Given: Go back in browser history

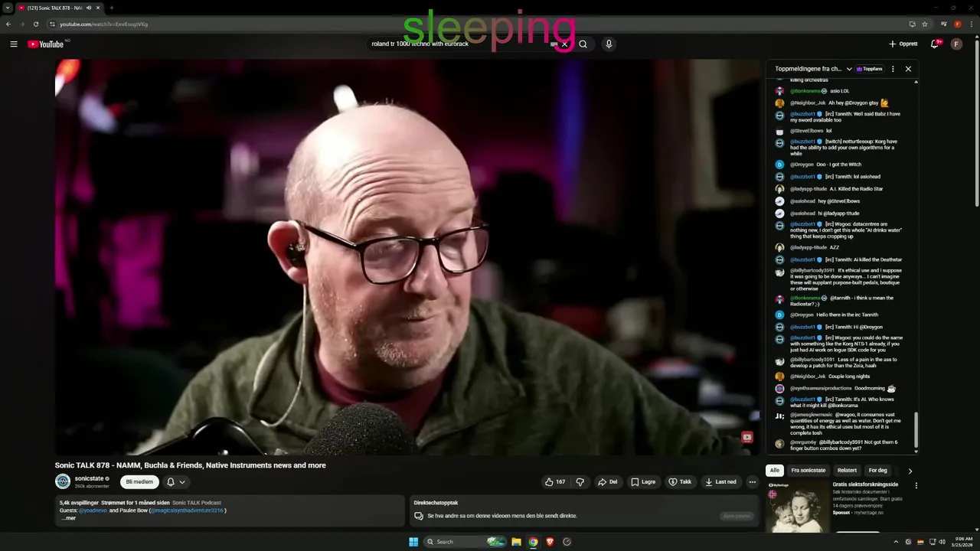Looking at the screenshot, I should point(8,24).
